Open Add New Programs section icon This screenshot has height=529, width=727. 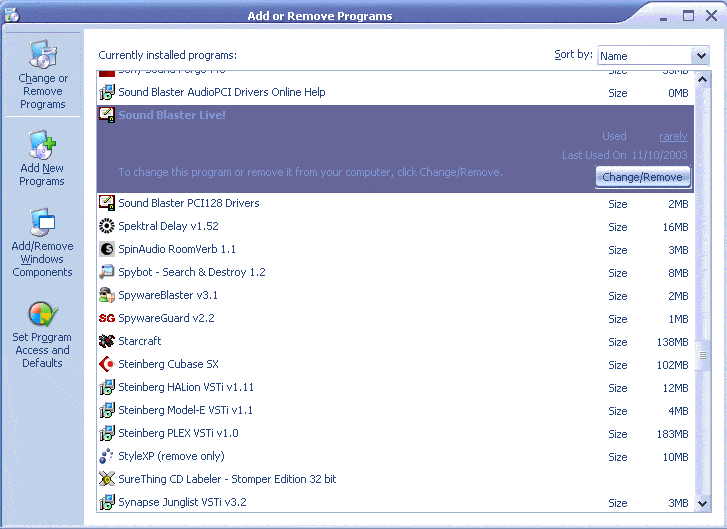click(42, 144)
